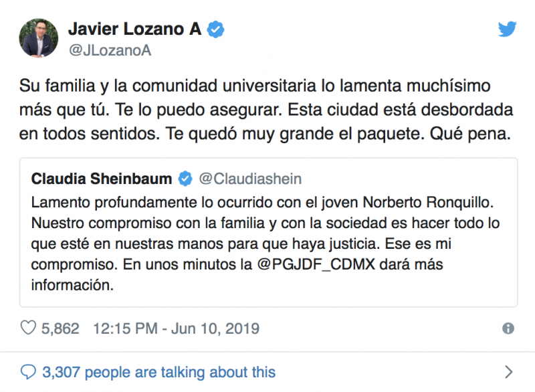
Task: Click the 5,862 likes count
Action: 60,328
